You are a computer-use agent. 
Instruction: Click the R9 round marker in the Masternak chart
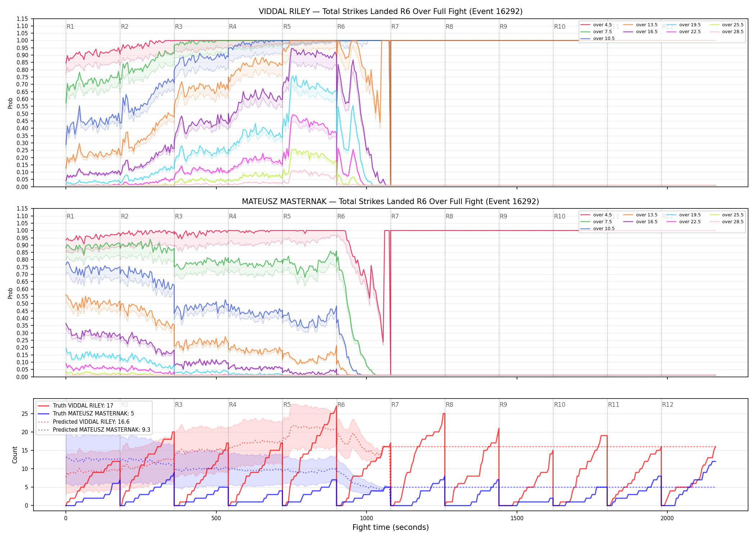[503, 216]
